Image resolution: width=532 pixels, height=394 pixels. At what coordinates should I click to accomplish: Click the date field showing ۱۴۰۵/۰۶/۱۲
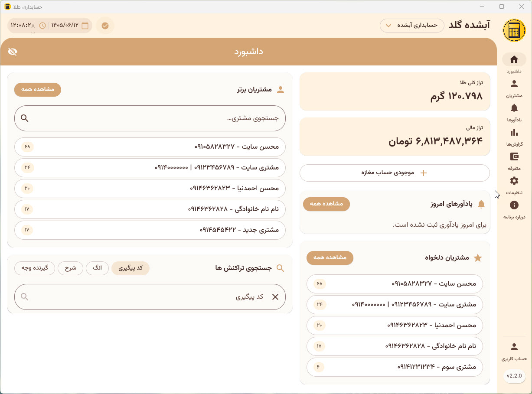tap(65, 26)
